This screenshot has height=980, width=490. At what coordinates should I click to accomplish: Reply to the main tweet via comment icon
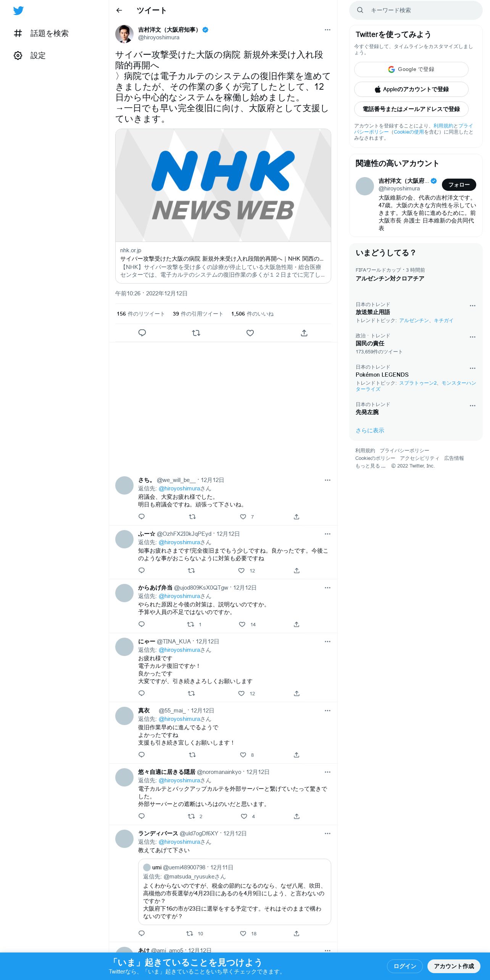click(x=142, y=333)
